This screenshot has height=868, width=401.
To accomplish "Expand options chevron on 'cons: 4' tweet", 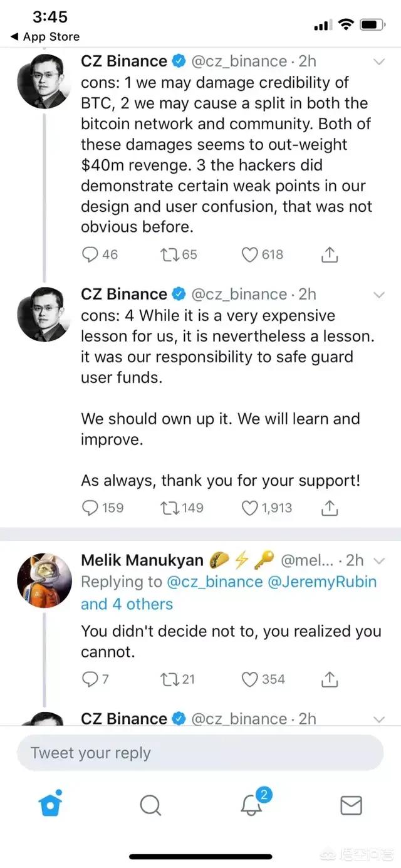I will tap(379, 295).
